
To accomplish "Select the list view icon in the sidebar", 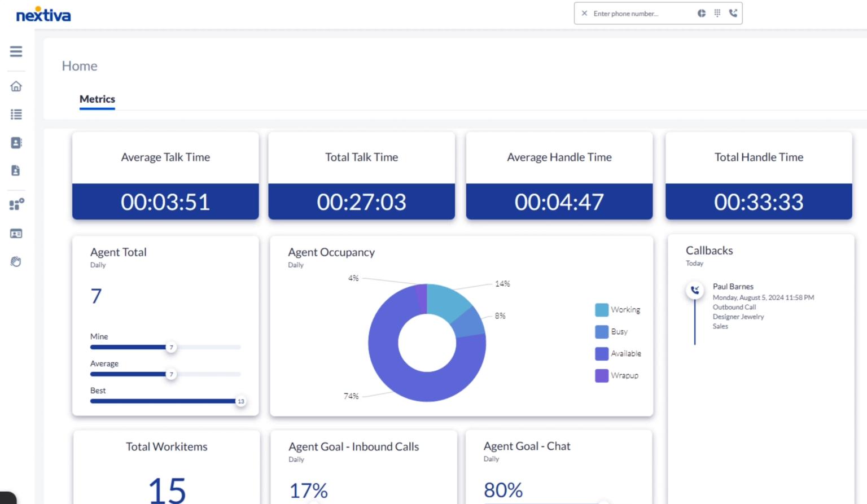I will [15, 114].
